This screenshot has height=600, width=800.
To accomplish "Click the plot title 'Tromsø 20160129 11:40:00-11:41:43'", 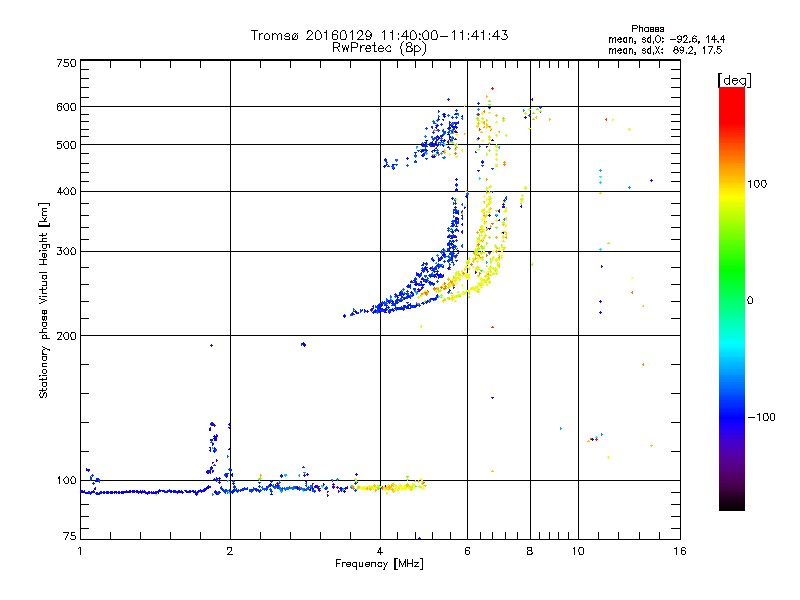I will pyautogui.click(x=379, y=35).
